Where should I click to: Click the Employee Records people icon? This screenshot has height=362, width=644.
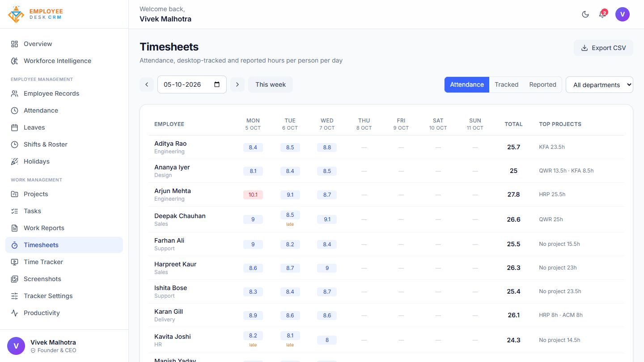tap(15, 93)
